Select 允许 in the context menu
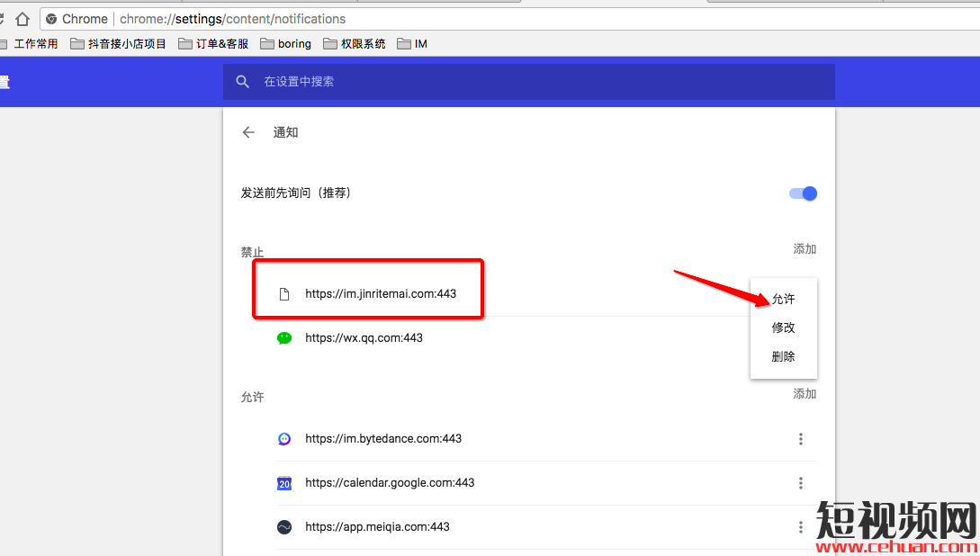Screen dimensions: 980x556 click(783, 300)
